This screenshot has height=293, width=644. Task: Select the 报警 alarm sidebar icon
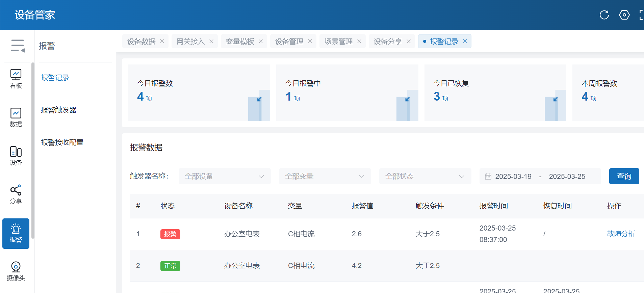[x=16, y=233]
